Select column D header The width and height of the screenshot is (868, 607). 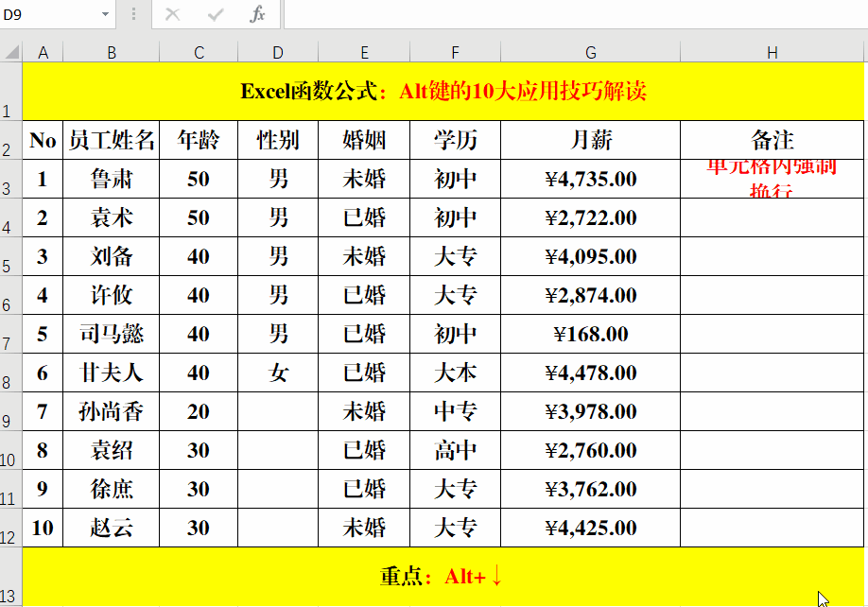pos(278,53)
